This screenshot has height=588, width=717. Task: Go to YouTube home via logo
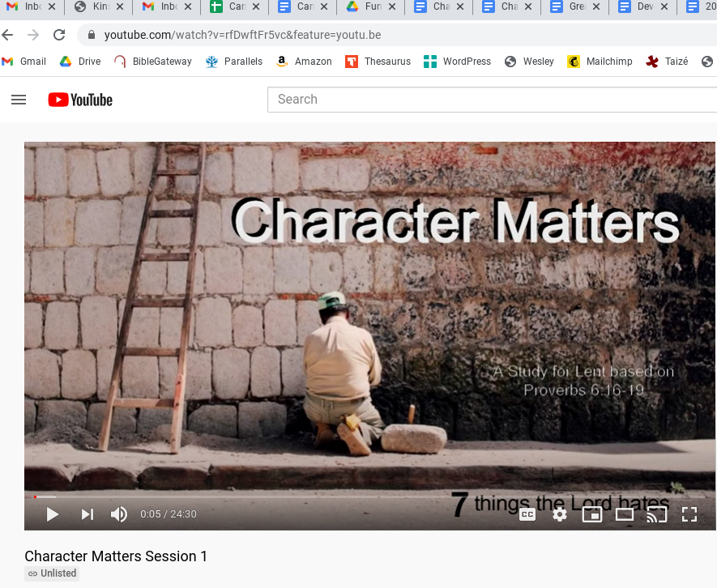[x=80, y=100]
